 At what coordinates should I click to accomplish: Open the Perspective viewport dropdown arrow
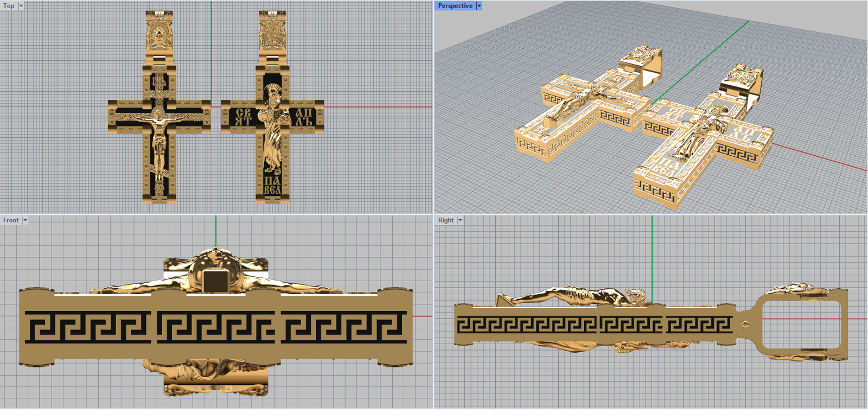479,5
